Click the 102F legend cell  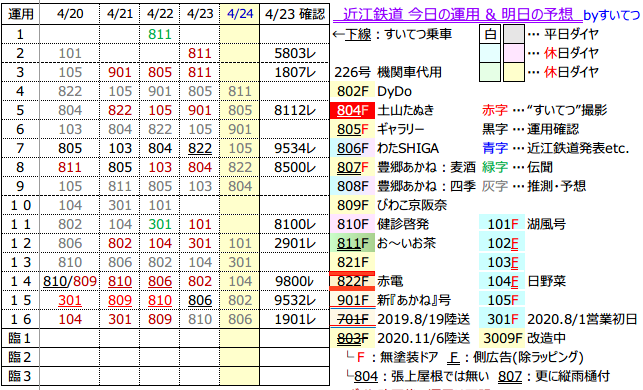coord(502,243)
